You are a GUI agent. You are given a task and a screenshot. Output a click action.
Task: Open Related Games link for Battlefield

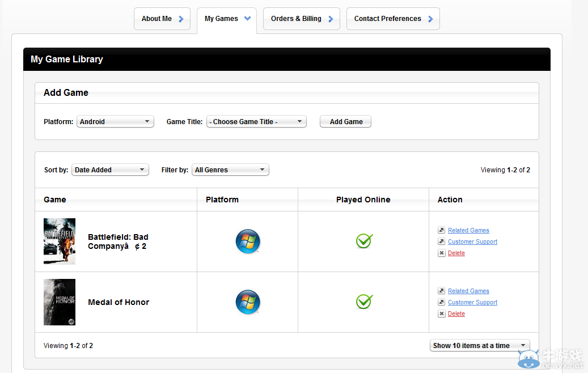point(468,230)
